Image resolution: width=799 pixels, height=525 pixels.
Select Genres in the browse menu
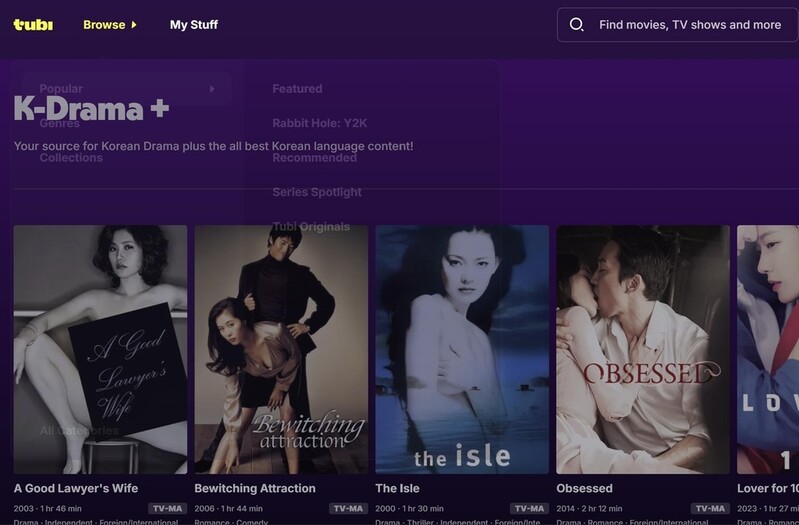coord(60,123)
